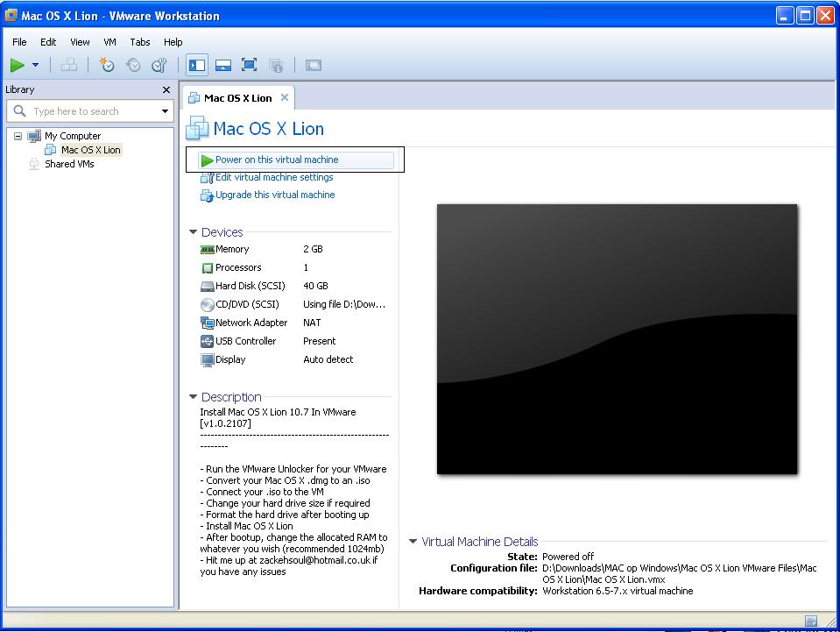Close the Mac OS X Lion tab
840x632 pixels.
285,97
